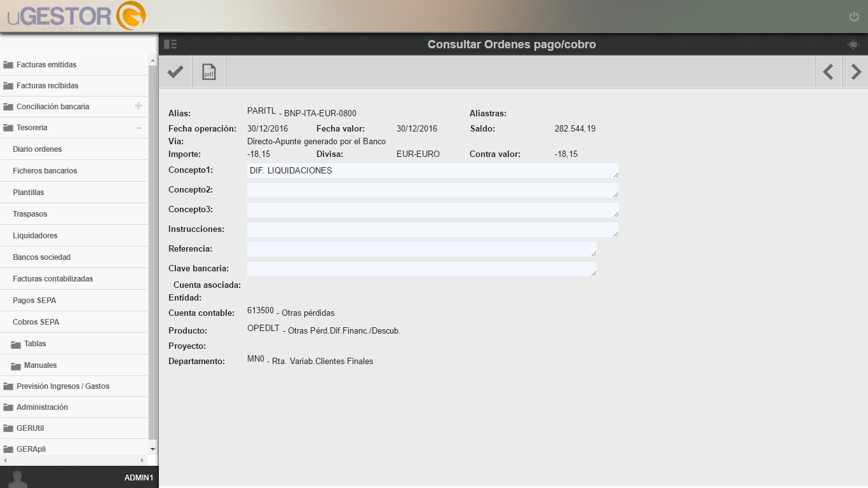Open Diario ordenes menu item
The height and width of the screenshot is (488, 868).
tap(74, 149)
